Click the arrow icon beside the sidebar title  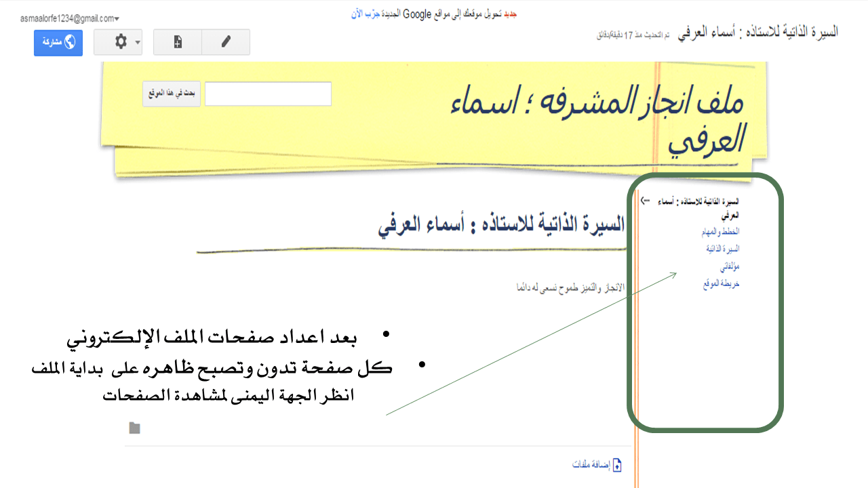645,201
